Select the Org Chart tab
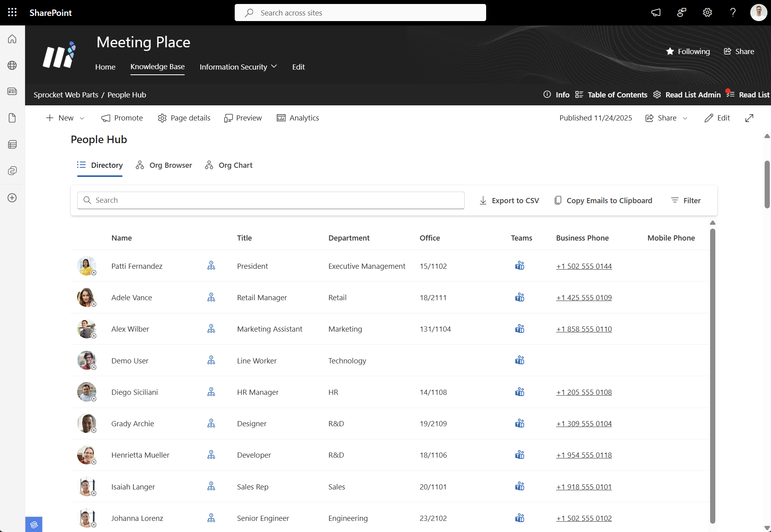 click(x=229, y=165)
